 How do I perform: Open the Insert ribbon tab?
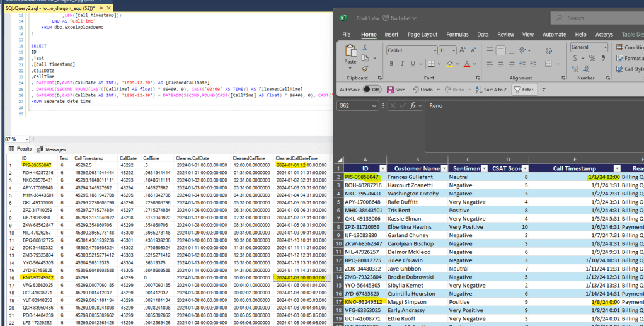391,34
